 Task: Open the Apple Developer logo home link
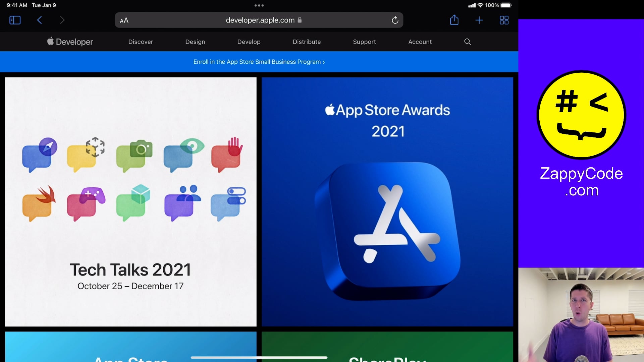(70, 42)
